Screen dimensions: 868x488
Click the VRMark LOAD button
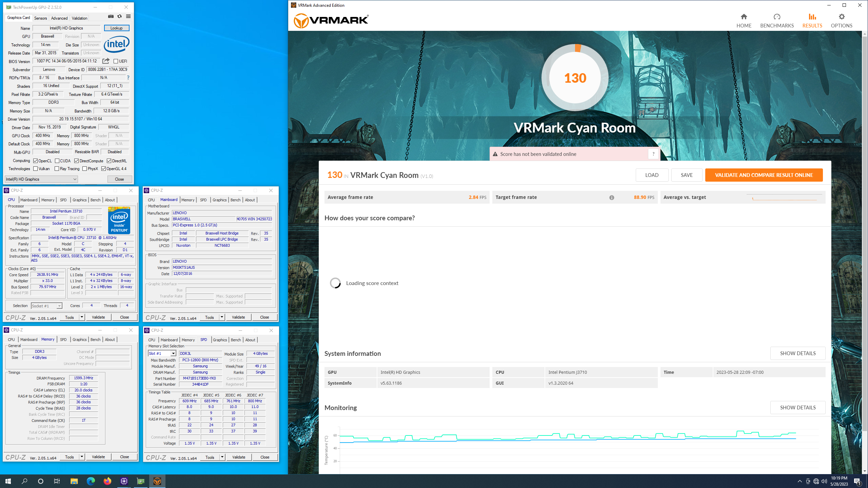(652, 175)
